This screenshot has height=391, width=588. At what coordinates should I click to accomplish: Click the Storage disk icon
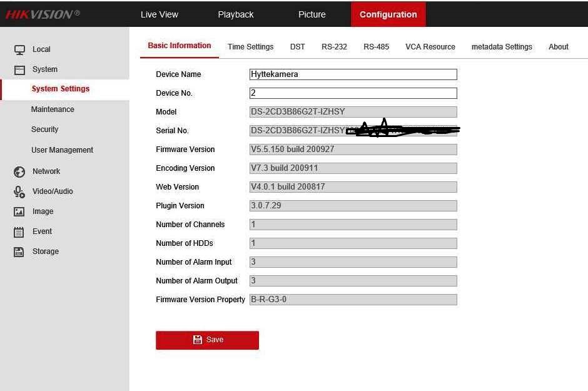[x=19, y=252]
